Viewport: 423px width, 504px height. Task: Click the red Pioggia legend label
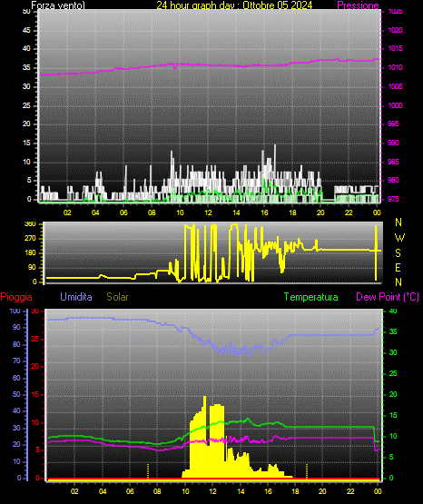tap(16, 297)
